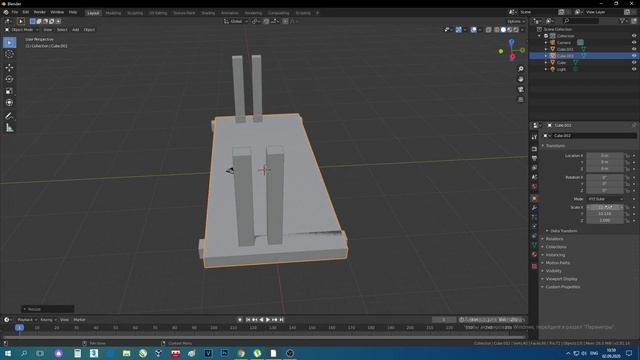Activate the Select Box tool

[9, 42]
